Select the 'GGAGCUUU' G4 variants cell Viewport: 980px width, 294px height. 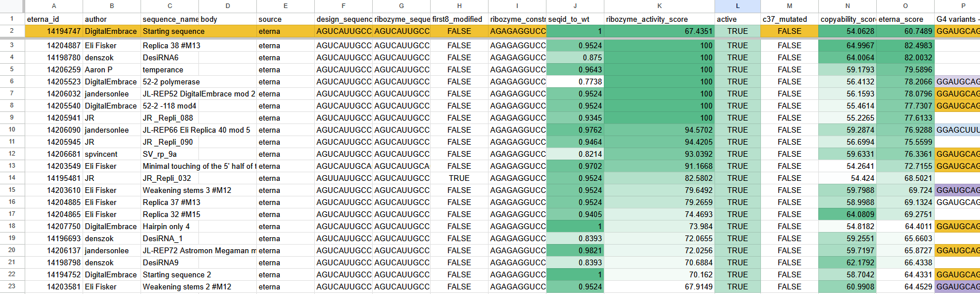coord(957,130)
